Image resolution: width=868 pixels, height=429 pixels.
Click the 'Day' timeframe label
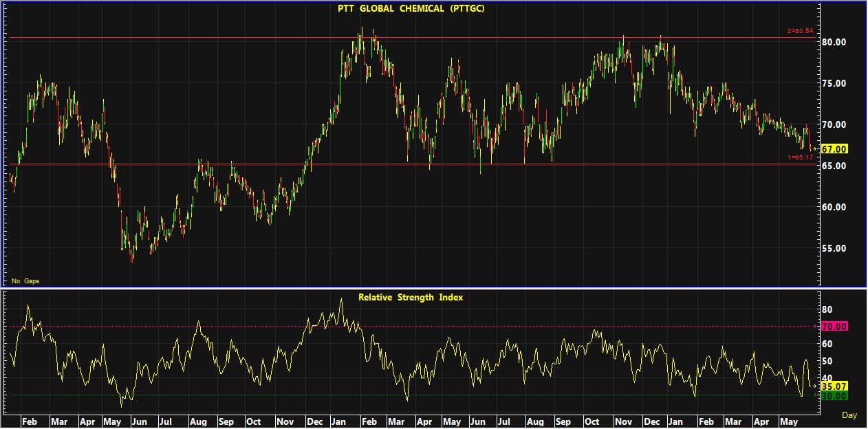(x=849, y=415)
